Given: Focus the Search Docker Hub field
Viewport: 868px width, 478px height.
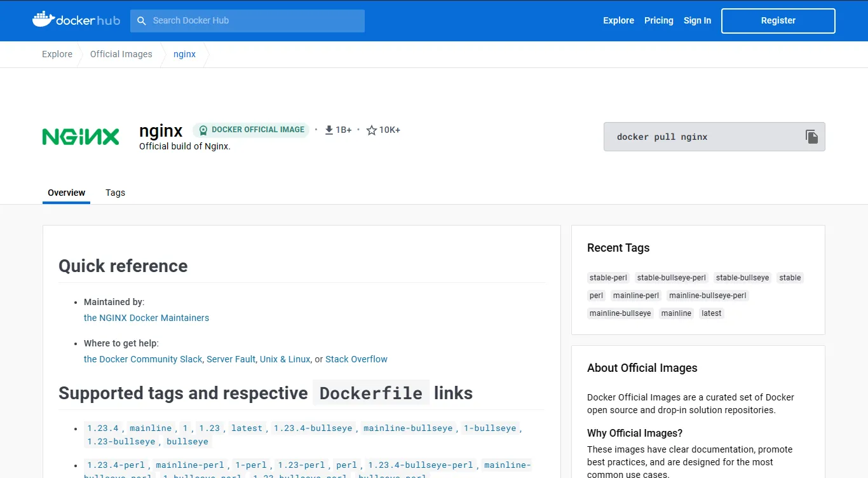Looking at the screenshot, I should point(247,20).
